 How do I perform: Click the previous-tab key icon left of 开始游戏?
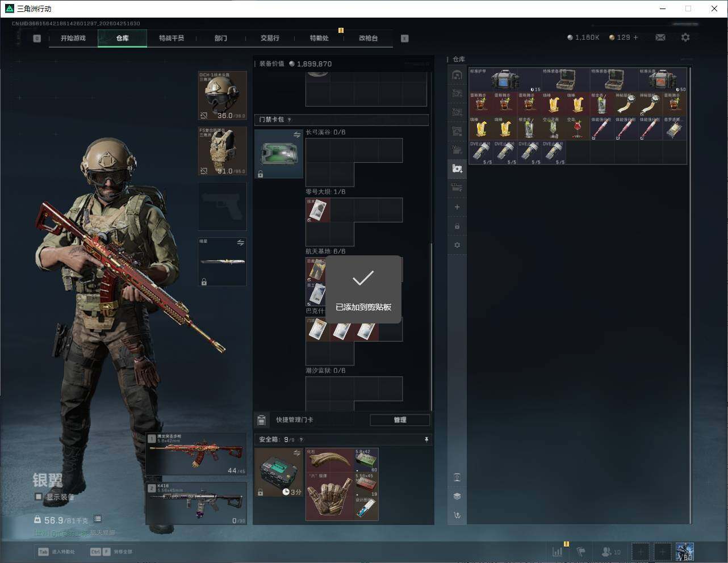pyautogui.click(x=37, y=39)
